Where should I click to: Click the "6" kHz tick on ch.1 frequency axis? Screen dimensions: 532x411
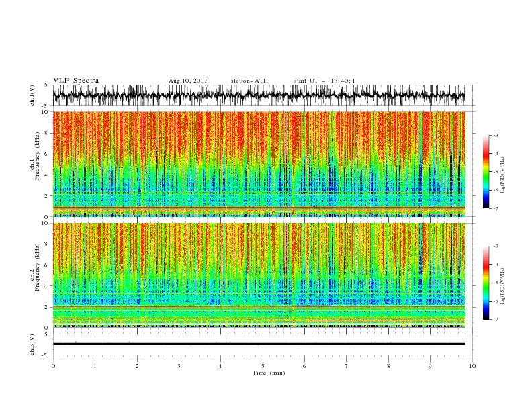(47, 154)
